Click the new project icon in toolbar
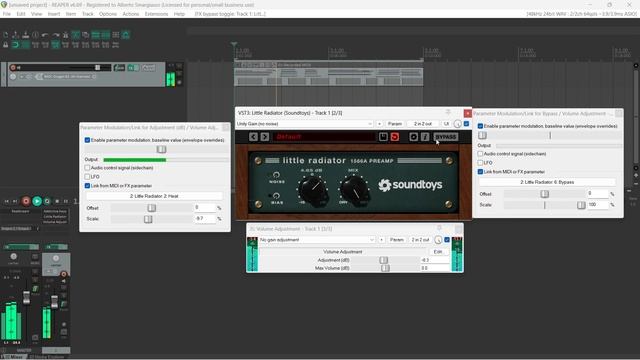The width and height of the screenshot is (640, 360). coord(6,35)
